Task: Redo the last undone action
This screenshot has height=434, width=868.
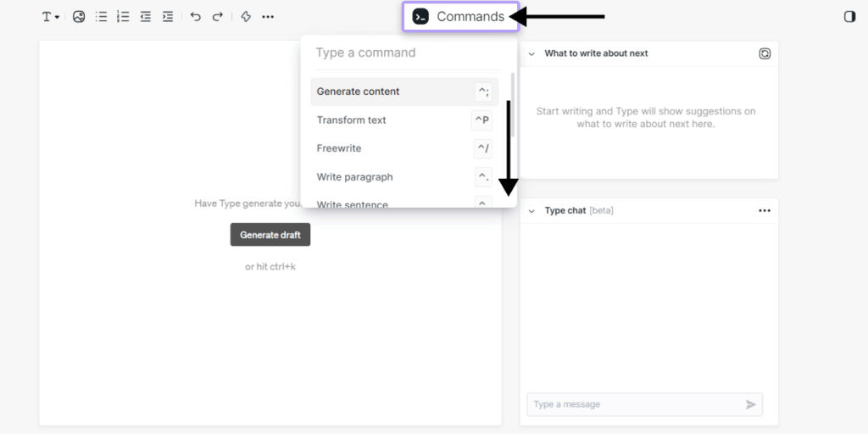Action: [218, 16]
